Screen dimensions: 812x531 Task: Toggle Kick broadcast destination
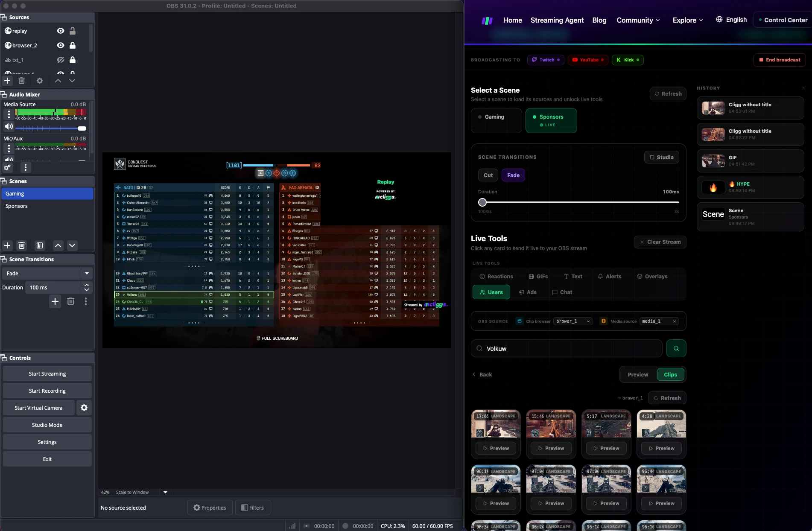[628, 60]
